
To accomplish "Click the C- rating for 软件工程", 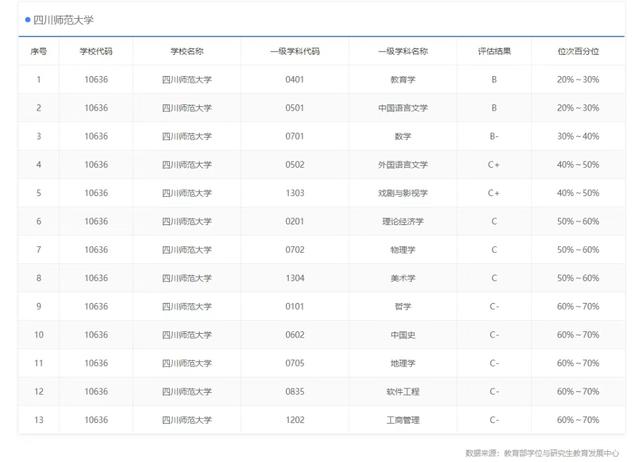I will 494,391.
